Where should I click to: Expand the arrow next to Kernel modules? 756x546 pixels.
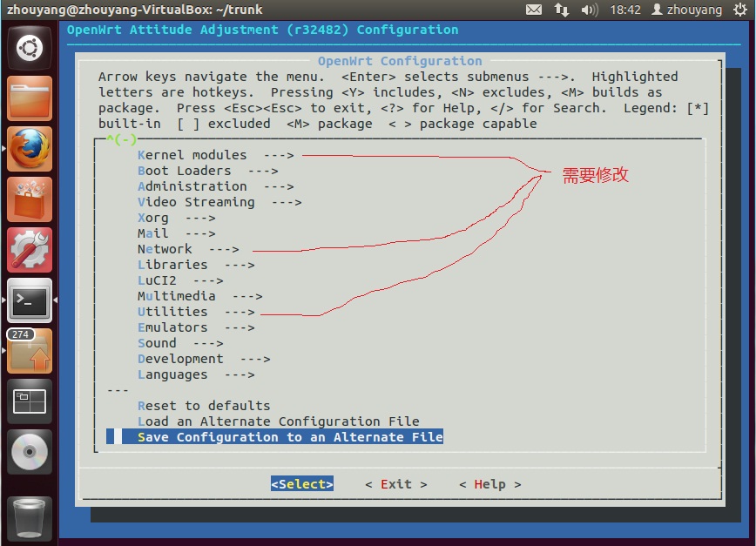coord(279,155)
